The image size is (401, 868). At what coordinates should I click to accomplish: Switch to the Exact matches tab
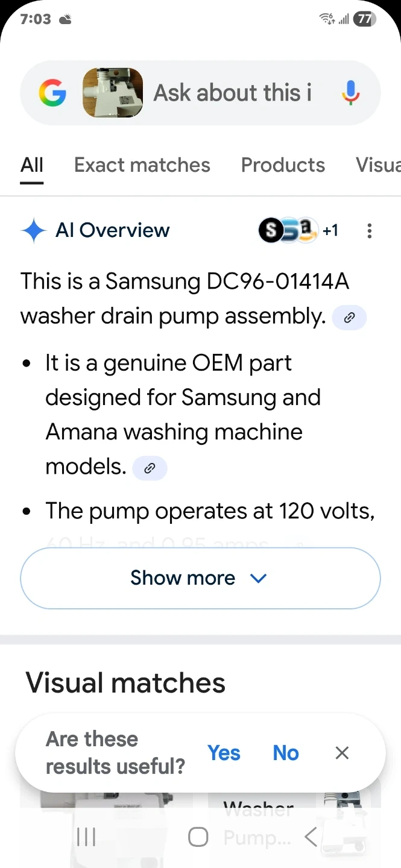(142, 165)
